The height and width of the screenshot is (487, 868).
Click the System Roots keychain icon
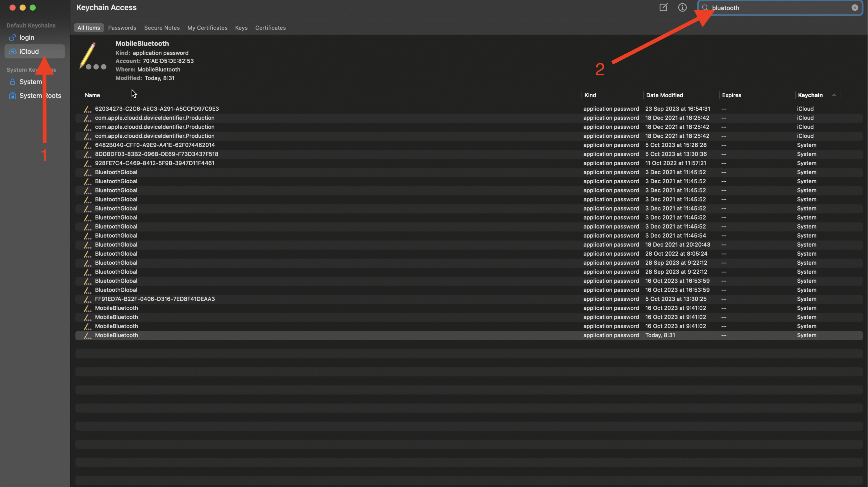13,95
